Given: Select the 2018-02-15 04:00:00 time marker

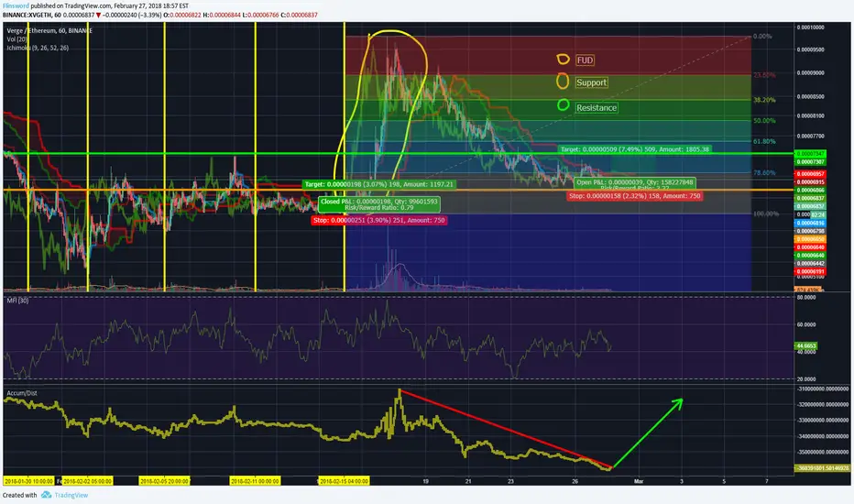Looking at the screenshot, I should [345, 481].
